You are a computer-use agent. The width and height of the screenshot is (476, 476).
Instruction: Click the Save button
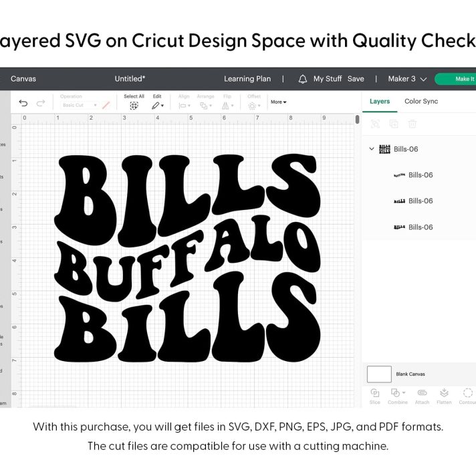click(x=356, y=79)
